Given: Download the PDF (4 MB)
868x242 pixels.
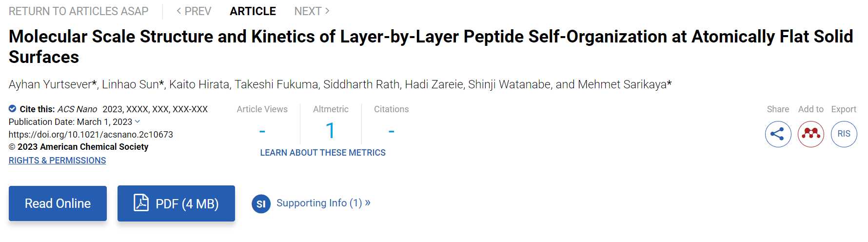Looking at the screenshot, I should tap(176, 203).
